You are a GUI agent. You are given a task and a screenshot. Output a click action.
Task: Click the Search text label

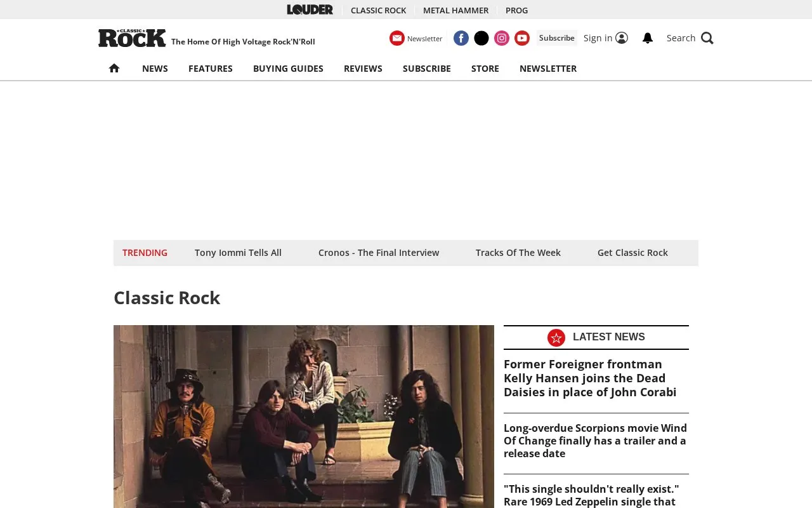[x=681, y=38]
